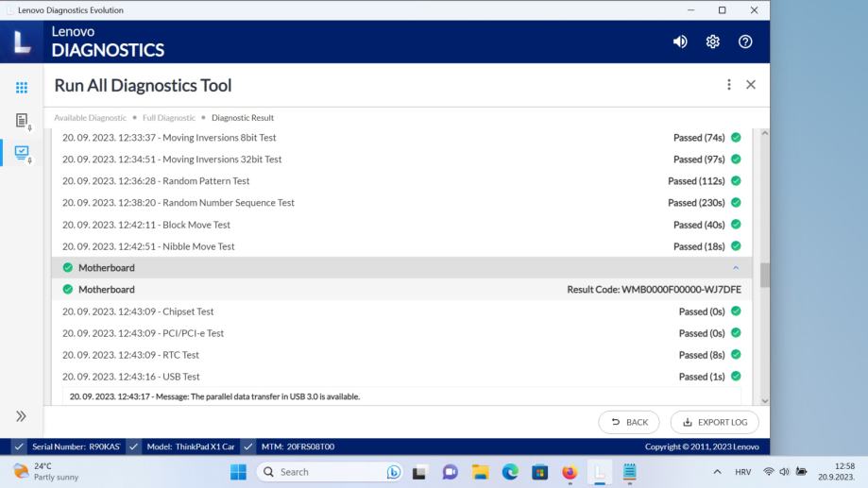The width and height of the screenshot is (868, 488).
Task: Open the three-dot more options menu
Action: point(728,85)
